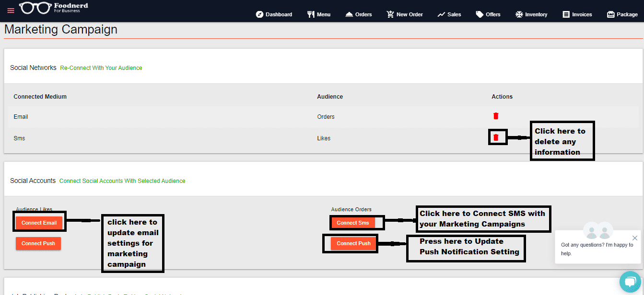
Task: Click the New Order cart icon
Action: 390,14
